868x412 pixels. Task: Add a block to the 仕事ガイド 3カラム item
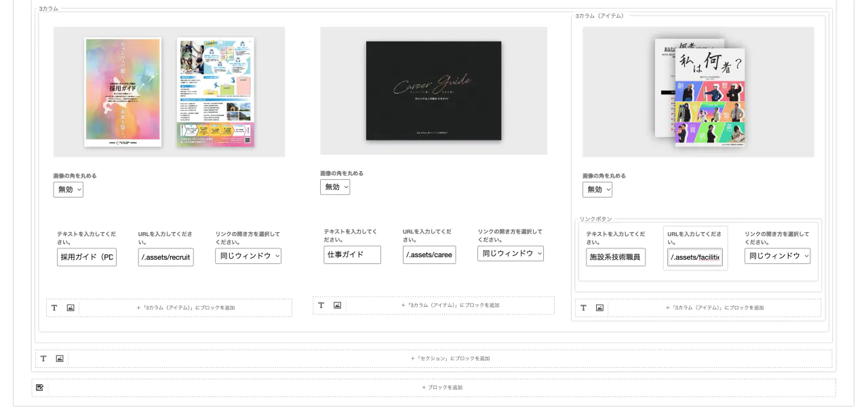(450, 305)
